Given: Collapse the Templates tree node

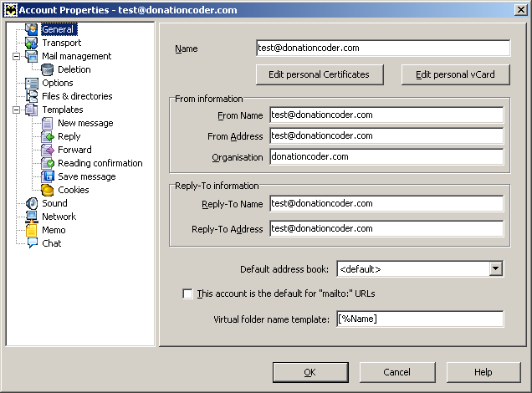Looking at the screenshot, I should click(x=16, y=110).
